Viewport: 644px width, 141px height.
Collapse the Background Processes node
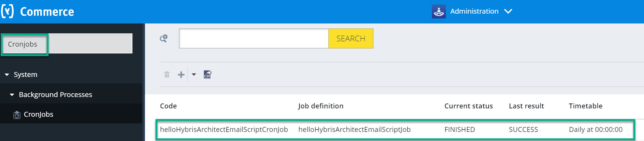12,95
